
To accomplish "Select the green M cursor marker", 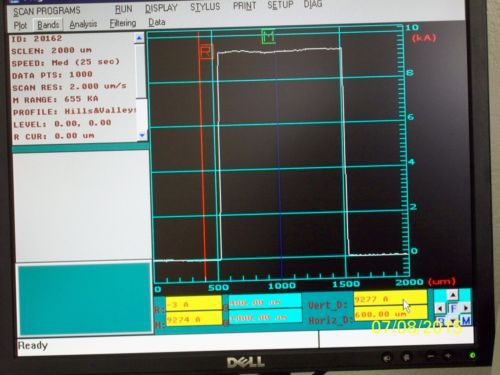I will pyautogui.click(x=269, y=36).
